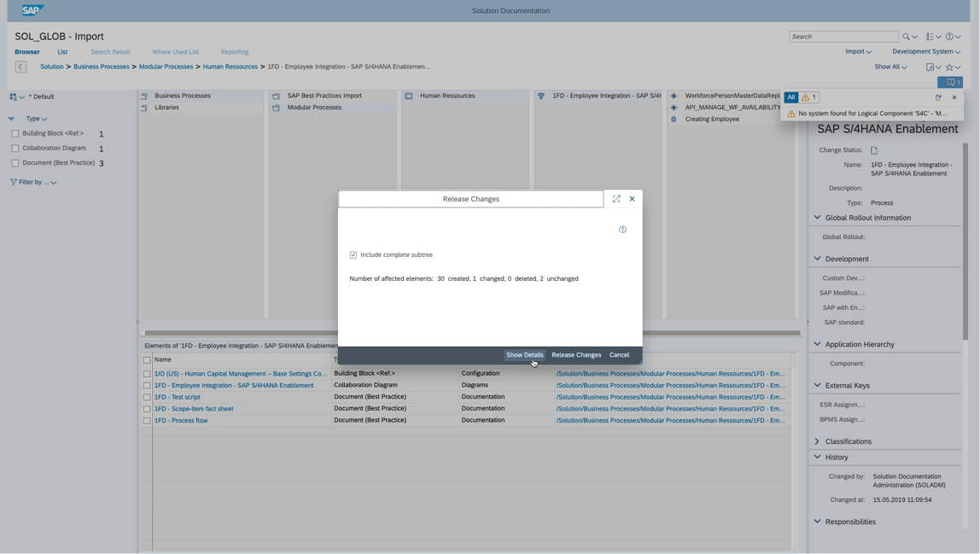This screenshot has width=980, height=554.
Task: Open the Development System dropdown
Action: tap(925, 51)
